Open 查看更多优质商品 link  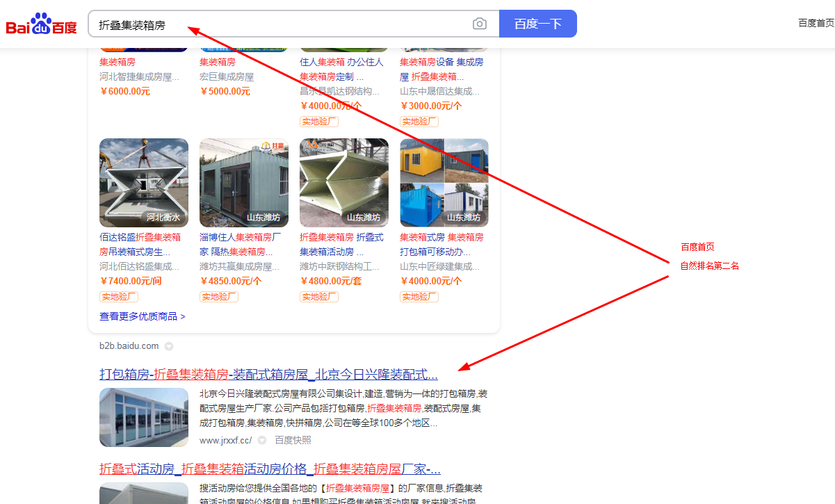pos(143,316)
